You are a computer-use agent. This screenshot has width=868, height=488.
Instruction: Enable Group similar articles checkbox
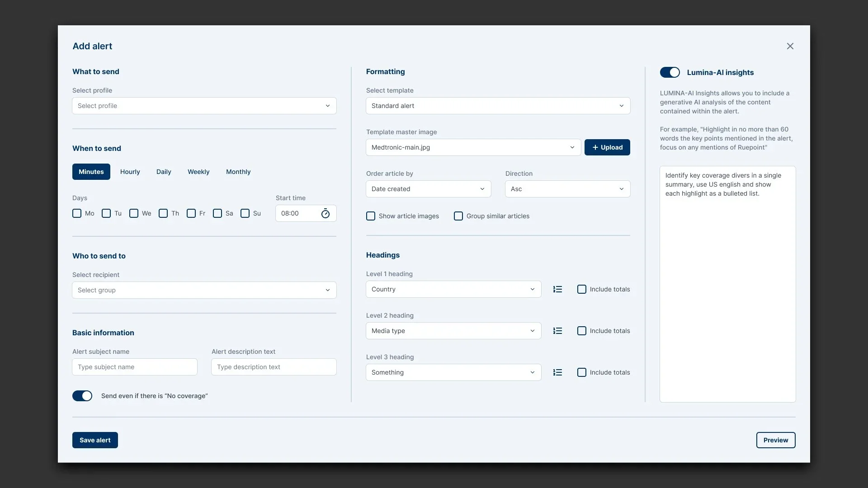pyautogui.click(x=458, y=216)
